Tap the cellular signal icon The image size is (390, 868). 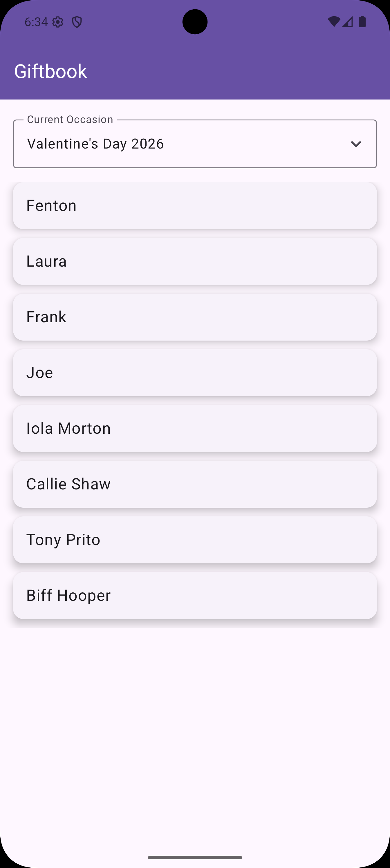348,22
